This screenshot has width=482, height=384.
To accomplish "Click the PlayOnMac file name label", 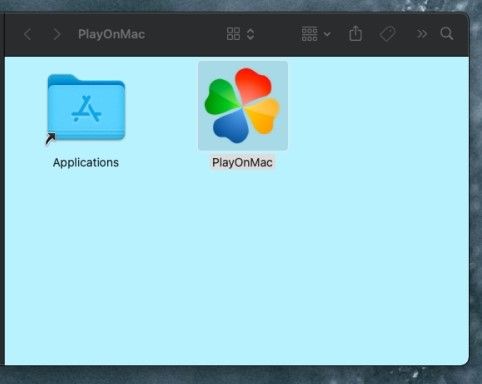I will click(x=242, y=163).
